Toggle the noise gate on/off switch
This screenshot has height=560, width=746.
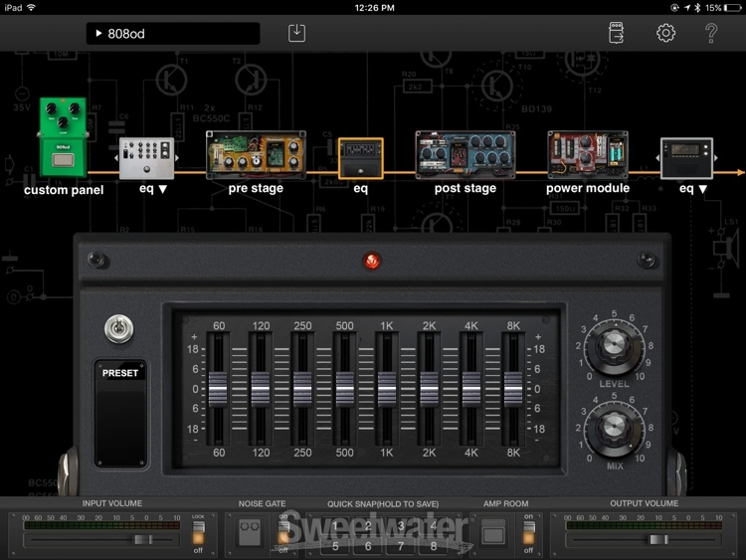tap(284, 532)
